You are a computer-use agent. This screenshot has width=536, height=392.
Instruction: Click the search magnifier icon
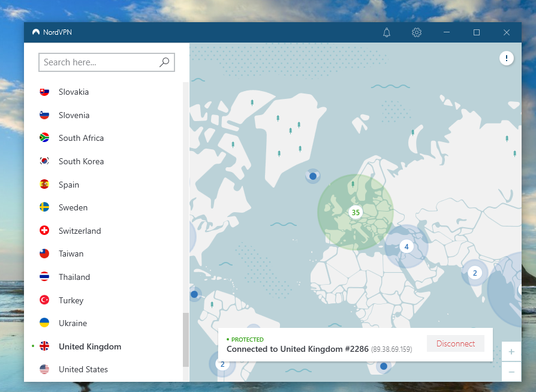(164, 62)
